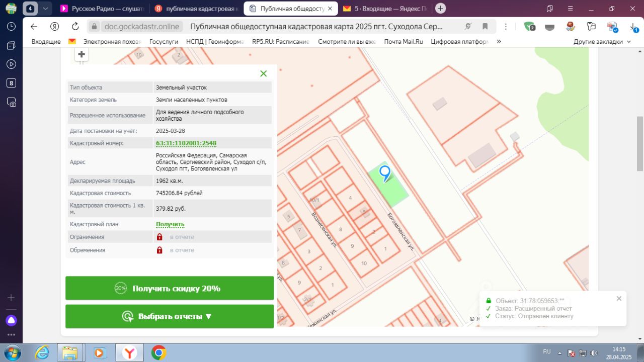Dismiss the order status notification

pyautogui.click(x=619, y=298)
